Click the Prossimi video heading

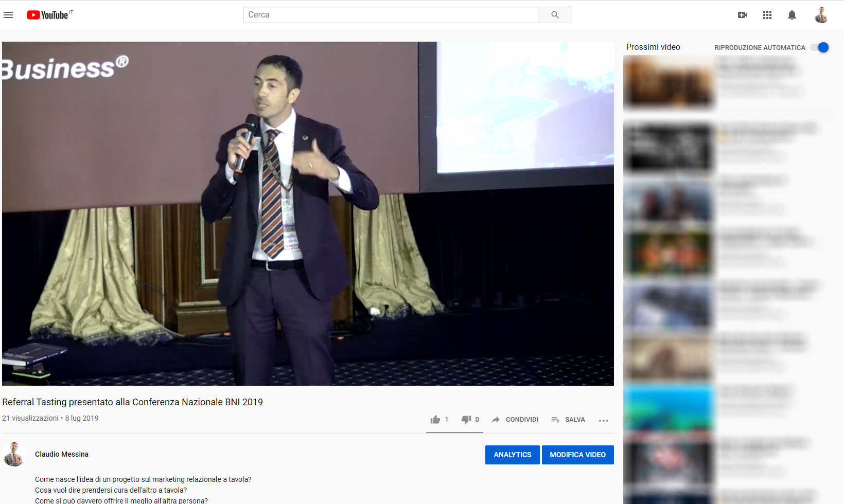653,47
